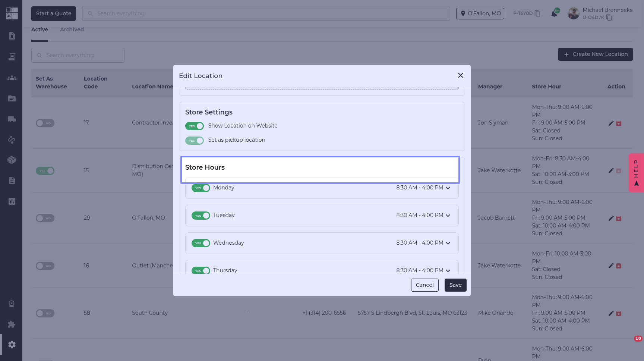This screenshot has height=361, width=644.
Task: Click the Save button
Action: tap(455, 285)
